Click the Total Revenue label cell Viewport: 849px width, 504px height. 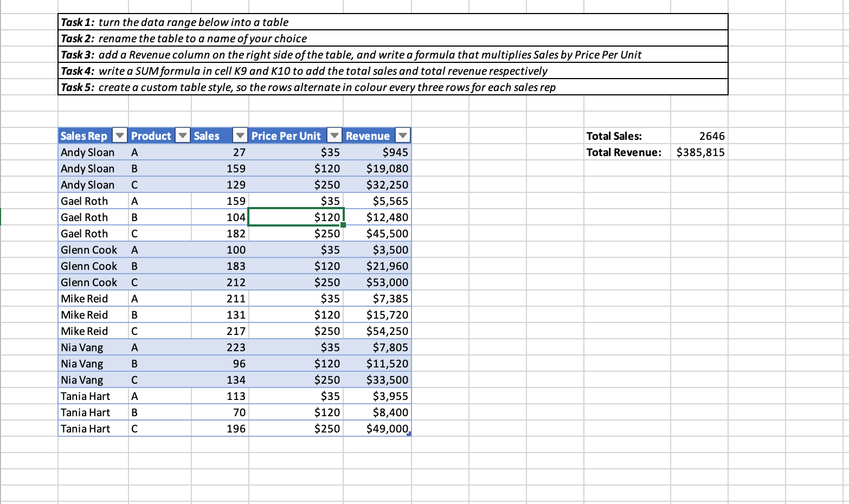click(627, 152)
